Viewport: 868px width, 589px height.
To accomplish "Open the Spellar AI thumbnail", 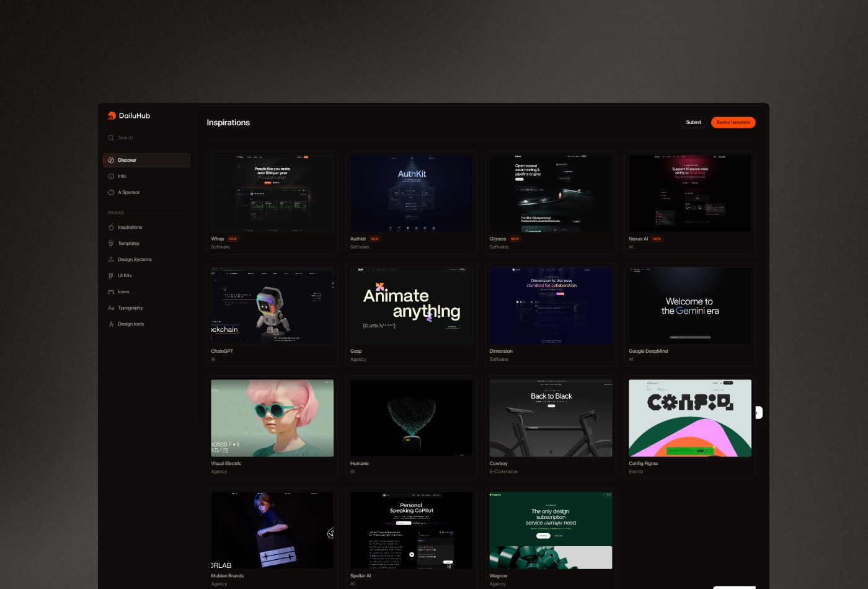I will tap(412, 531).
